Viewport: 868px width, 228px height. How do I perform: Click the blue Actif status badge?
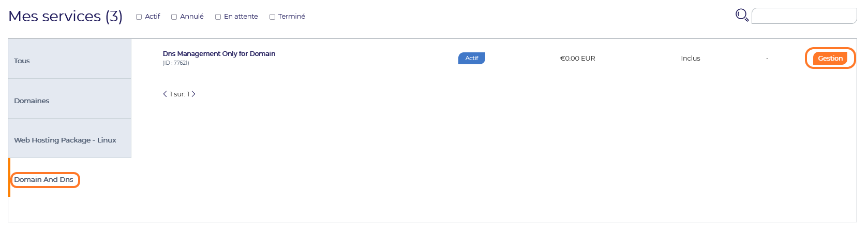472,58
